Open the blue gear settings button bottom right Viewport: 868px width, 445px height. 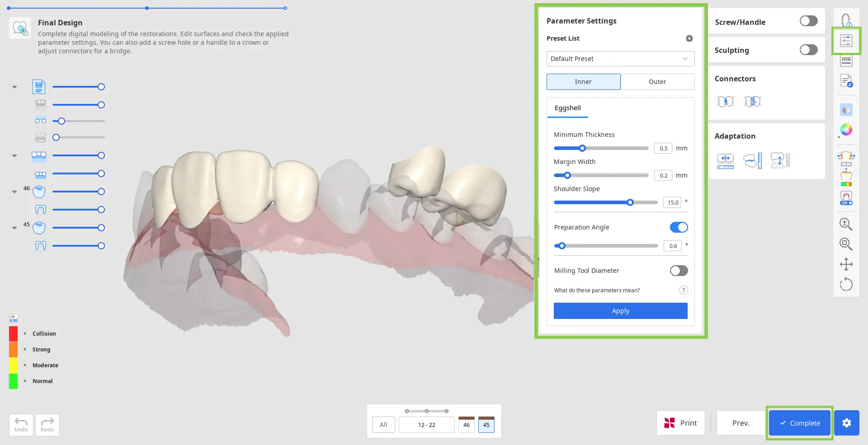point(846,423)
